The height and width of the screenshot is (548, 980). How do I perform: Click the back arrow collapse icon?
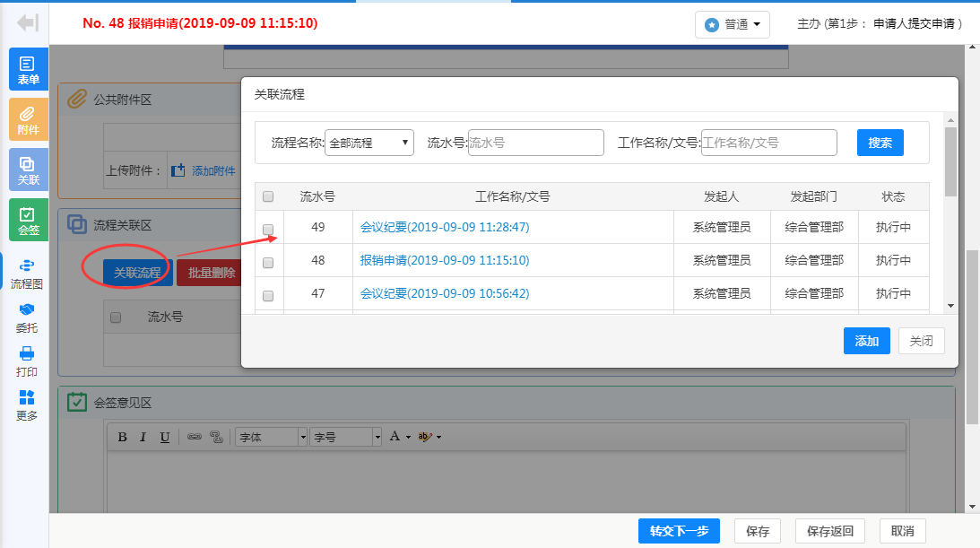28,23
